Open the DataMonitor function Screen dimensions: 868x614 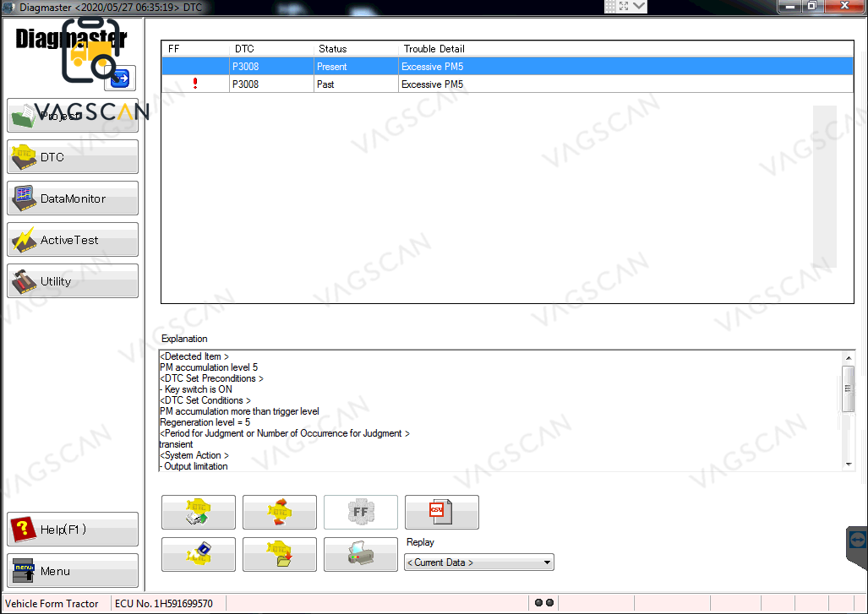pos(72,198)
